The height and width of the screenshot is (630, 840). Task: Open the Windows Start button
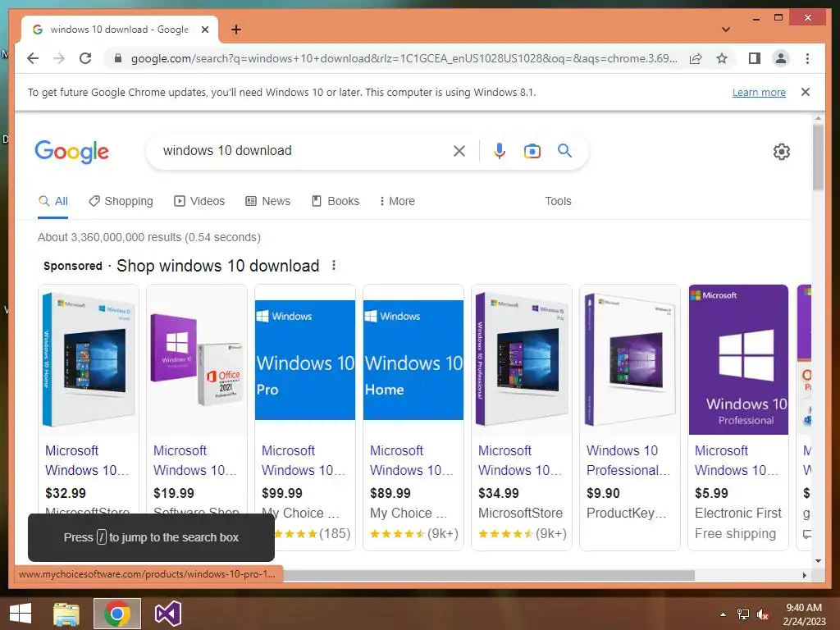pyautogui.click(x=21, y=614)
